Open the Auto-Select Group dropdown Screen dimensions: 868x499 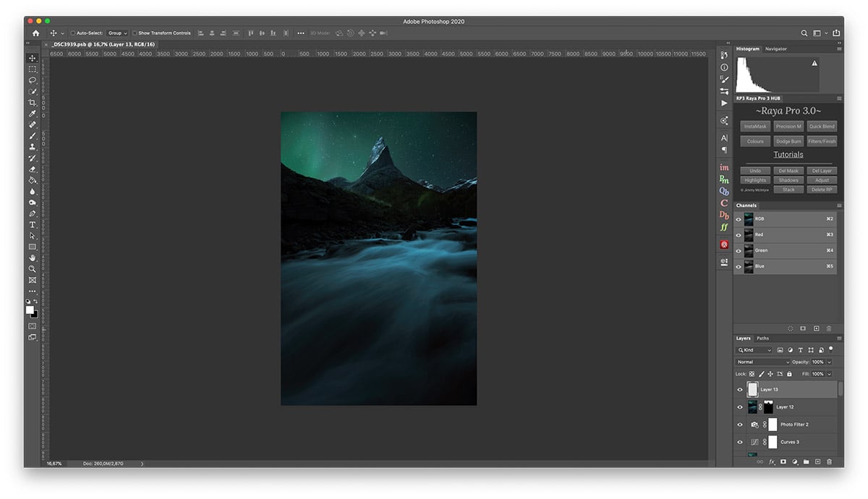tap(117, 33)
